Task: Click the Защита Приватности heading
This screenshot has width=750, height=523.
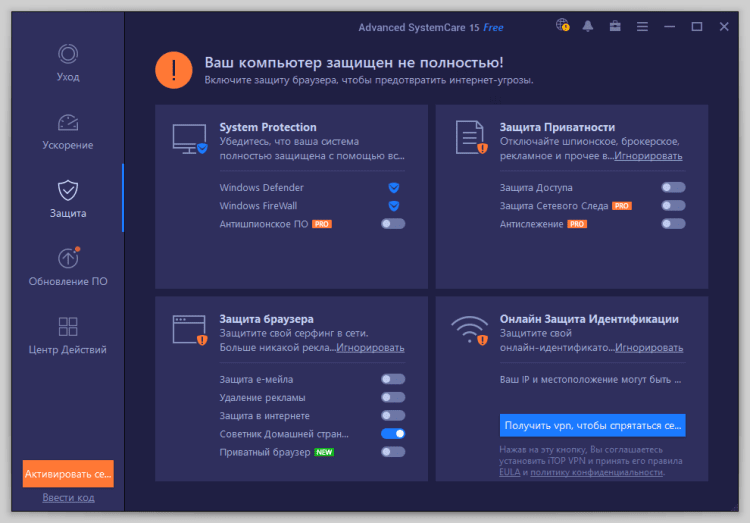Action: (x=557, y=127)
